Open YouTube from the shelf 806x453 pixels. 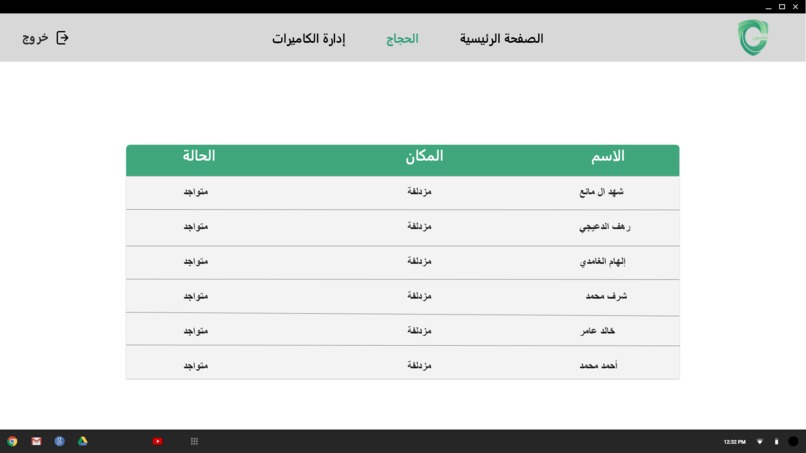pos(157,441)
